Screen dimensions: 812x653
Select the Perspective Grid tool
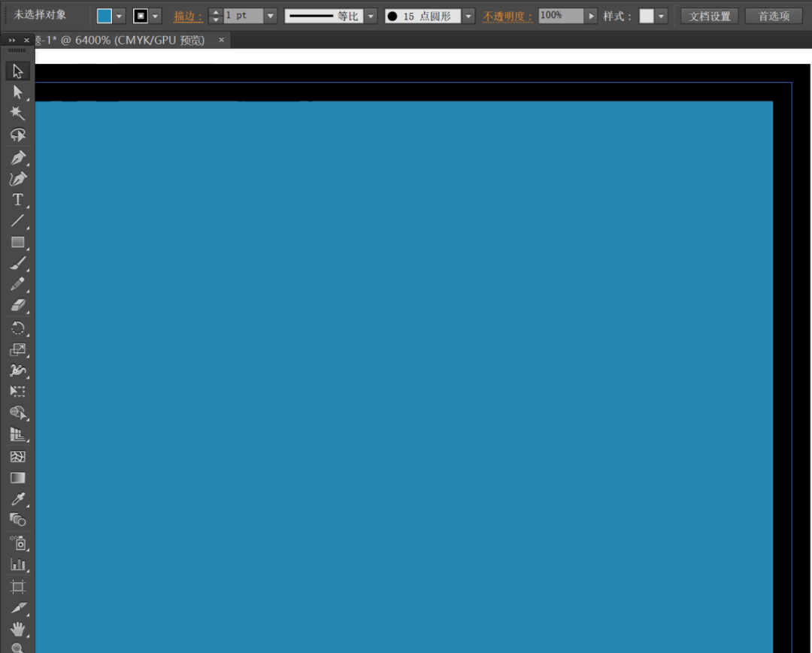pos(17,434)
